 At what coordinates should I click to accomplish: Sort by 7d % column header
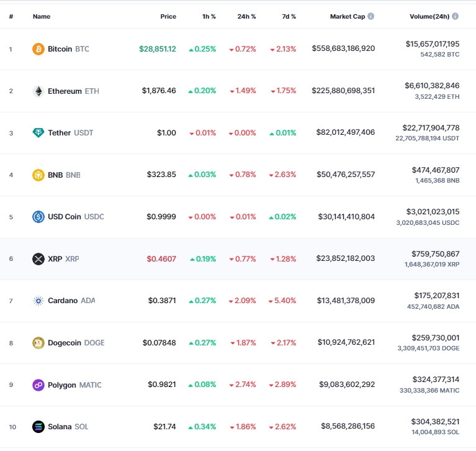pos(289,16)
